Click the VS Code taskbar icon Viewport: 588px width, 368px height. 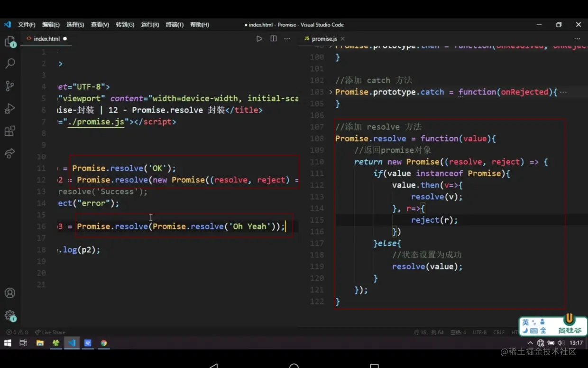[x=72, y=343]
